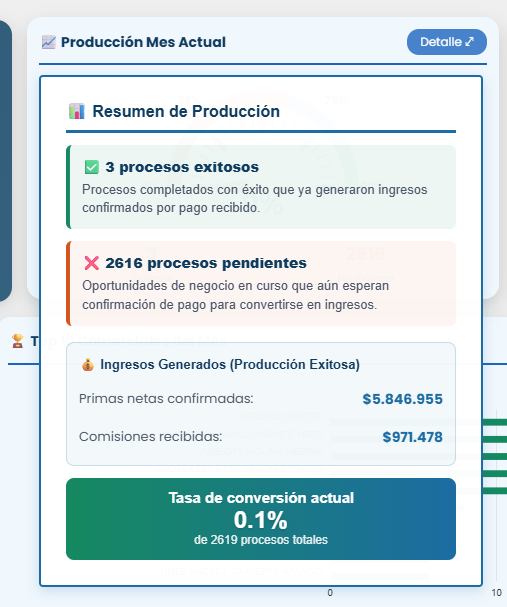The height and width of the screenshot is (607, 507).
Task: Click the green checkmark icon for procesos exitosos
Action: click(92, 167)
